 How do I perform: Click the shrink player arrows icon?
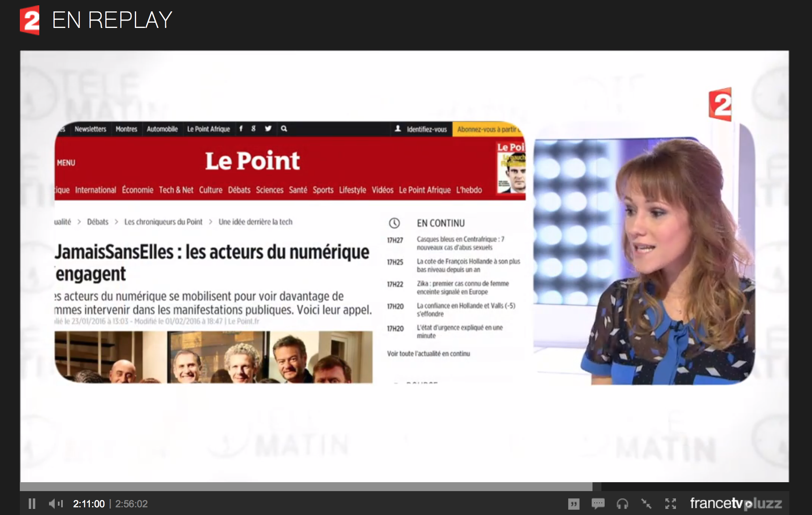tap(646, 504)
